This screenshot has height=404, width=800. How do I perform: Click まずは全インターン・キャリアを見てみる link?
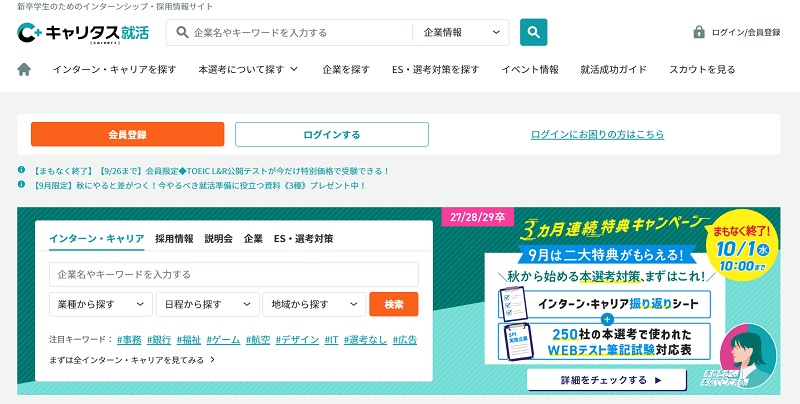click(132, 360)
